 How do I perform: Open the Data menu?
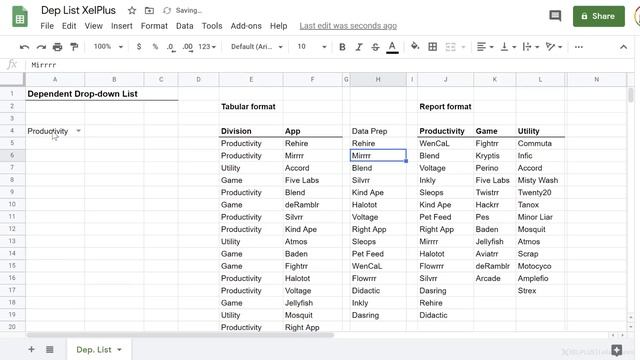[184, 26]
